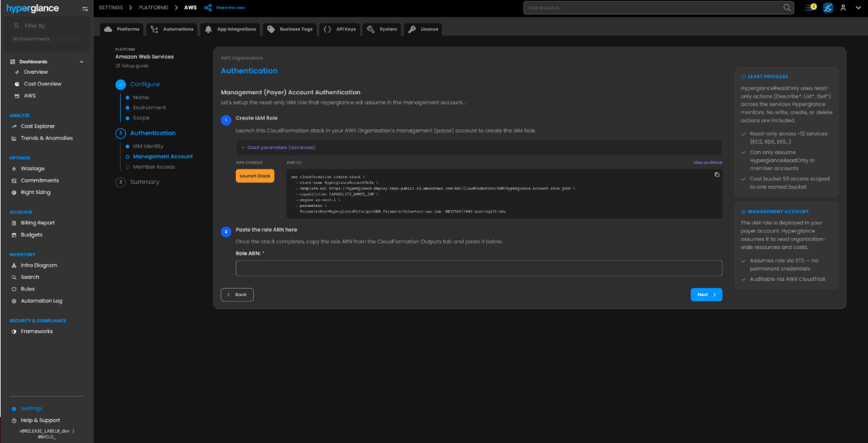The width and height of the screenshot is (868, 443).
Task: Click the Rules icon
Action: coord(13,289)
